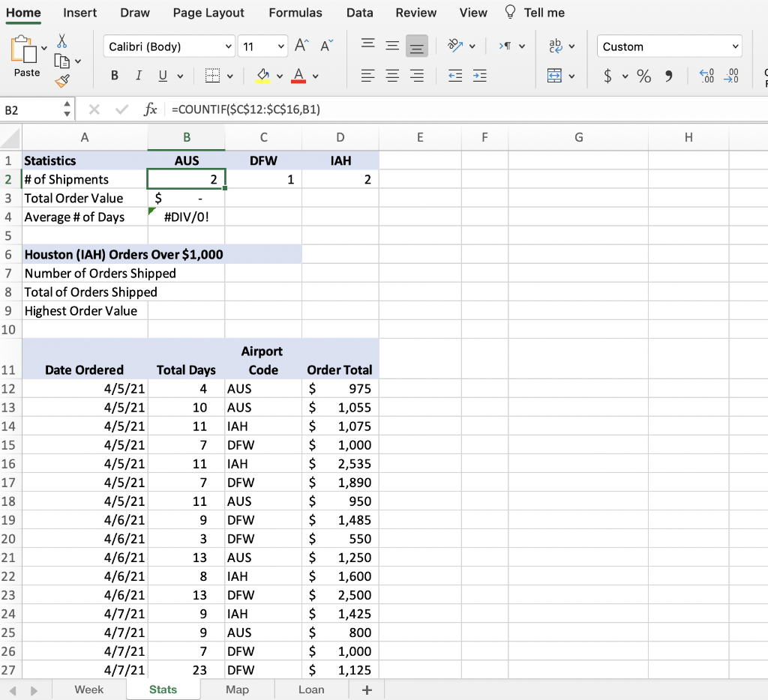The image size is (768, 700).
Task: Toggle Bold formatting
Action: click(x=115, y=76)
